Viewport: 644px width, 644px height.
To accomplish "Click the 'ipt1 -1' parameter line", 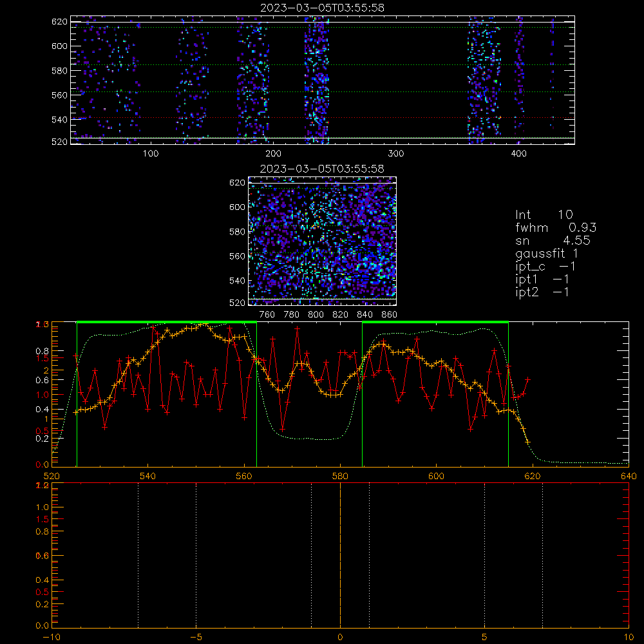I will coord(542,279).
